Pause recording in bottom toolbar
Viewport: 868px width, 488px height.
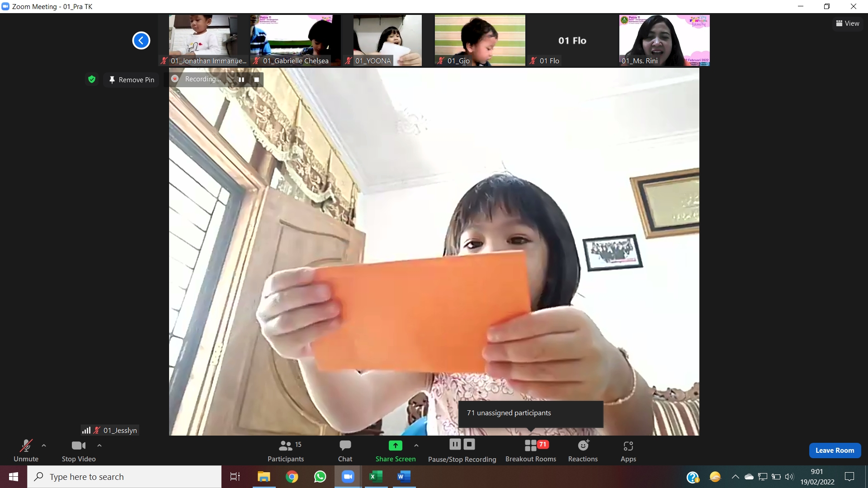[x=455, y=444]
